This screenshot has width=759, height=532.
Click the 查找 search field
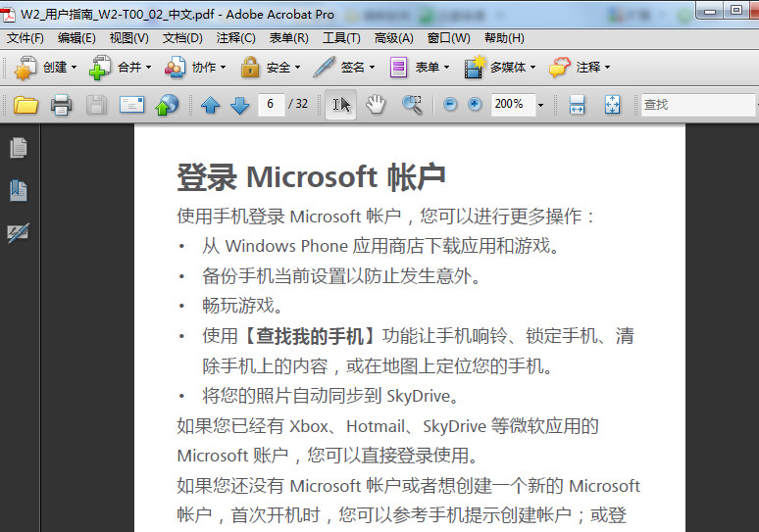point(698,105)
